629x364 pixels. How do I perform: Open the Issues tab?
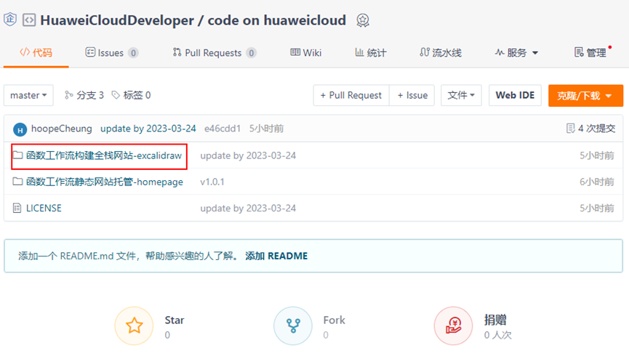tap(111, 52)
